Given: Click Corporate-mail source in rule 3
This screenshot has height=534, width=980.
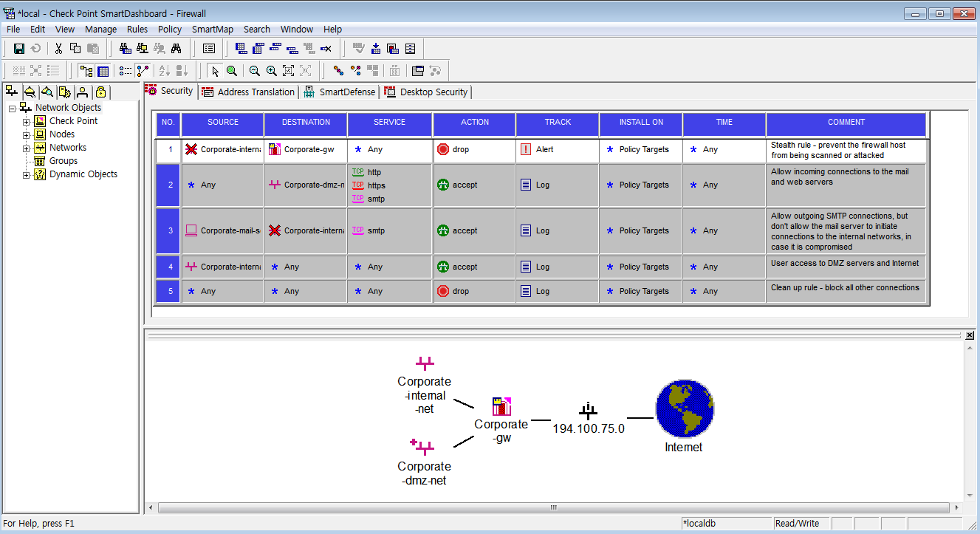Looking at the screenshot, I should click(x=222, y=231).
